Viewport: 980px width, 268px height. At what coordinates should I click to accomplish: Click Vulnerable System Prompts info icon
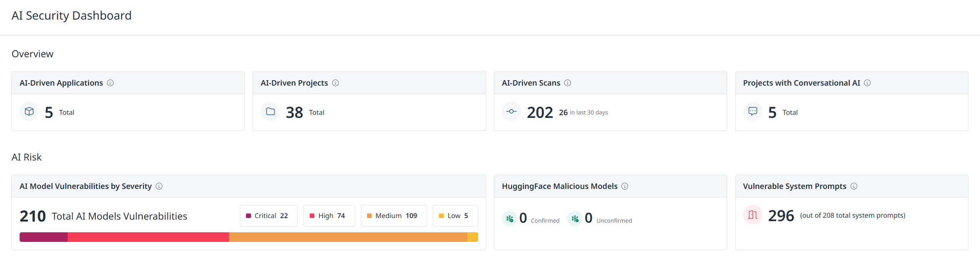coord(854,186)
